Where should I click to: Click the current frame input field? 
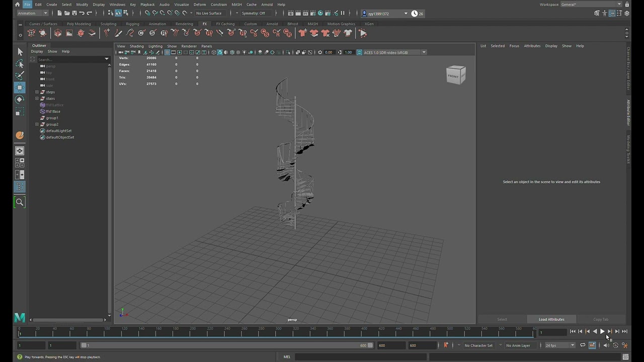point(552,332)
